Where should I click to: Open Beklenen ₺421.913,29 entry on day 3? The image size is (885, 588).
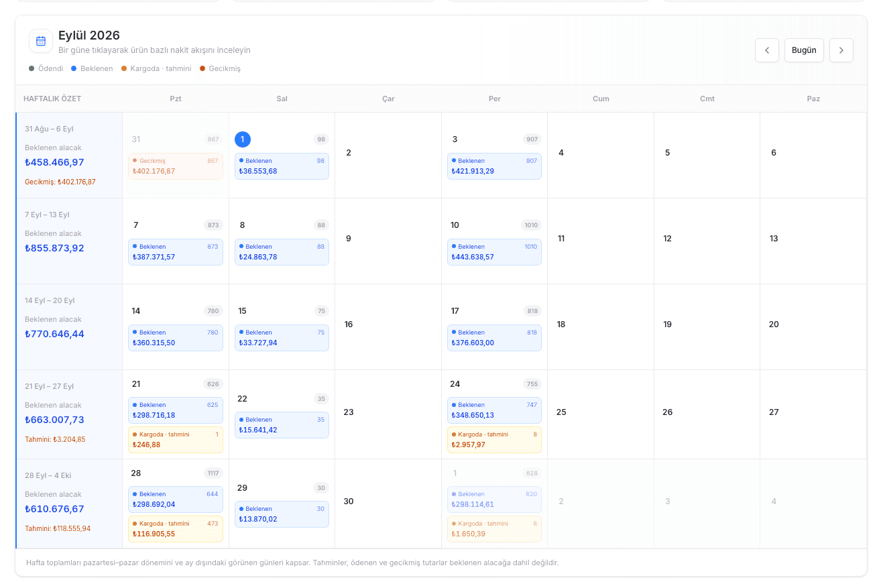pos(494,166)
